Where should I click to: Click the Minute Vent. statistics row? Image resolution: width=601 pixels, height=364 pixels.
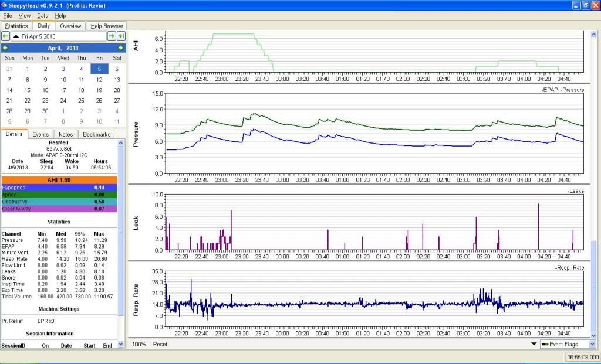coord(58,253)
